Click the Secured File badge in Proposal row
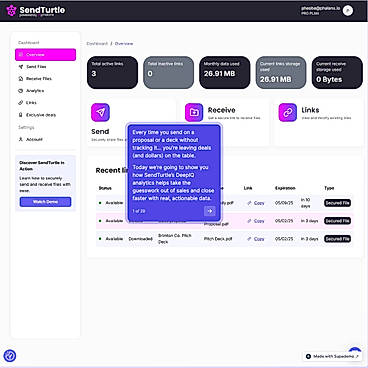The image size is (368, 368). click(337, 221)
